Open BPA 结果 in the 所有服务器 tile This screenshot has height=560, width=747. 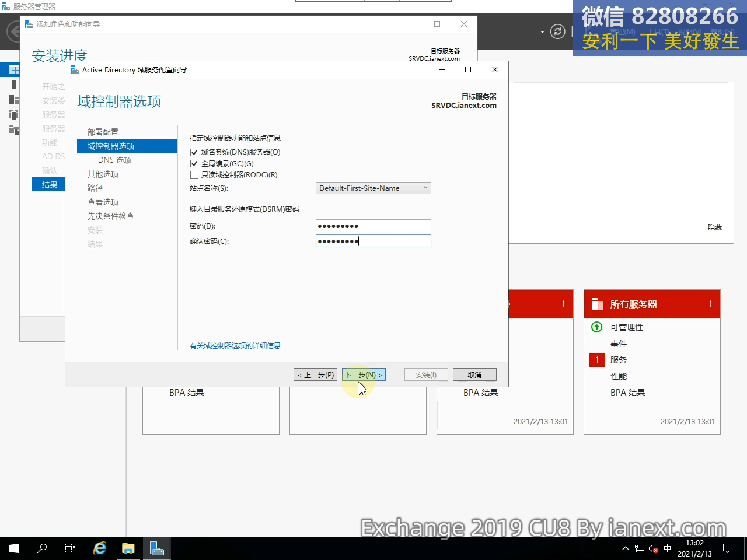click(x=628, y=393)
